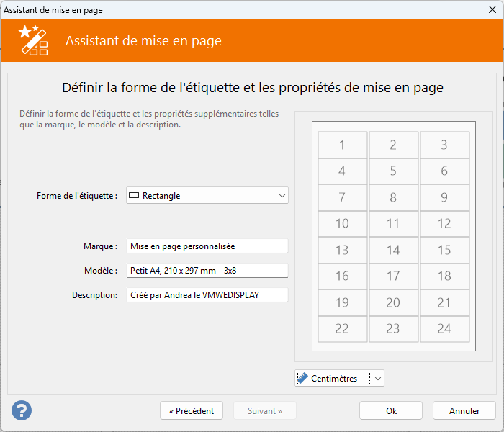Select label cell 12 in preview
This screenshot has height=432, width=504.
pos(444,223)
